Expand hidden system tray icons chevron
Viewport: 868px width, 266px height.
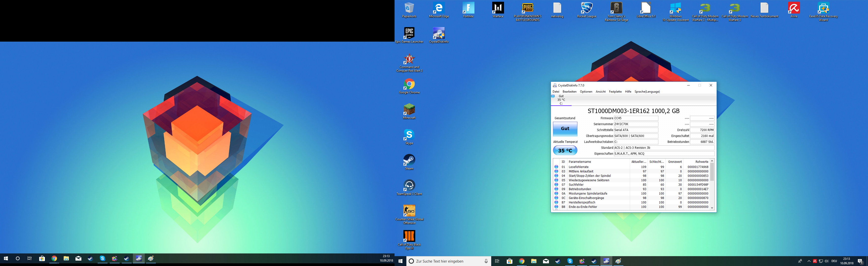pos(809,261)
